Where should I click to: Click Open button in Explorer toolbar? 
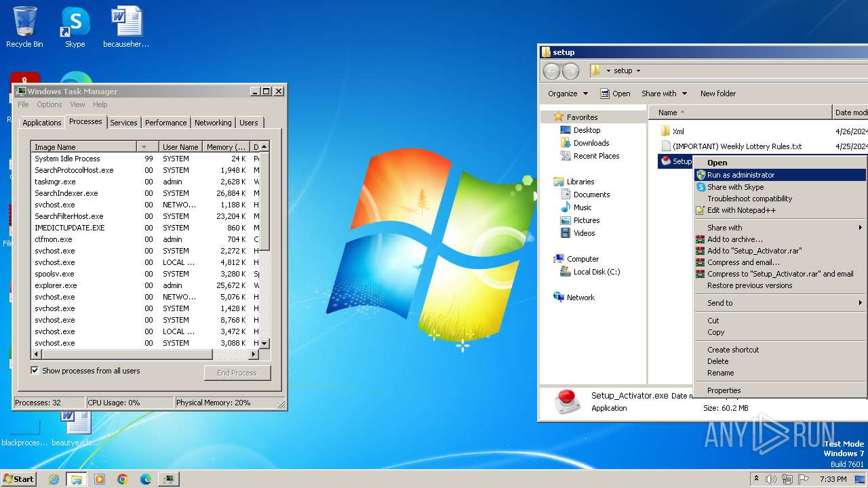click(x=615, y=94)
